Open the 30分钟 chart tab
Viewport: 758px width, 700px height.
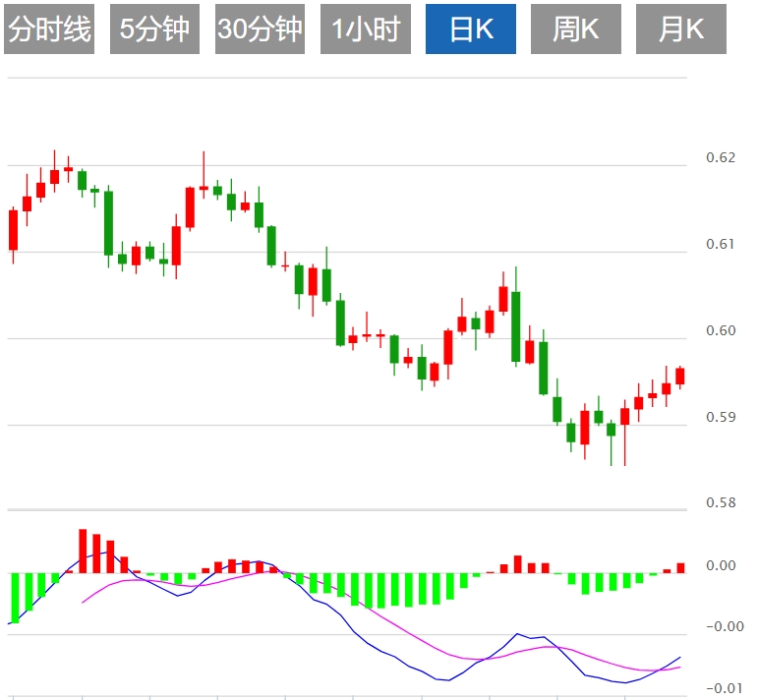[260, 29]
